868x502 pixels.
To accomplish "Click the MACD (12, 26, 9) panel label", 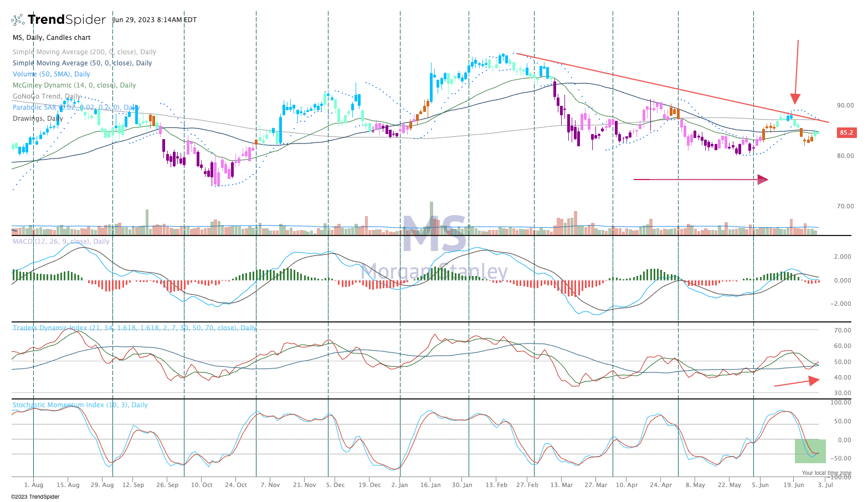I will [x=61, y=242].
